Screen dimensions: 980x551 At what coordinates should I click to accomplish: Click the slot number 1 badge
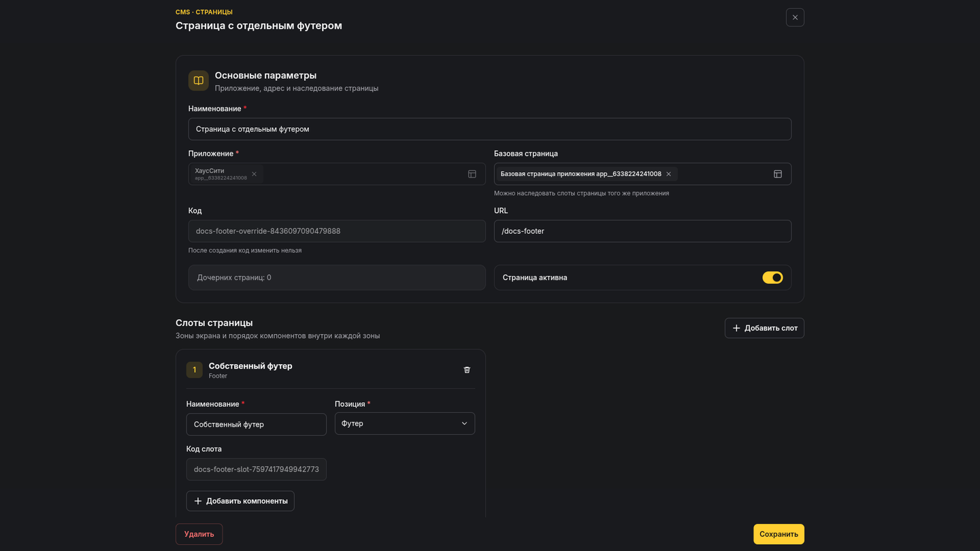coord(195,370)
